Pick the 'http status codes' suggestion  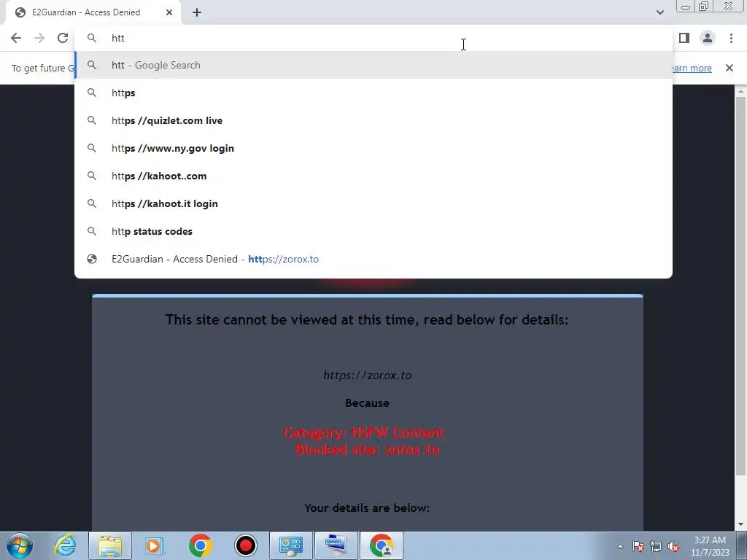[373, 231]
